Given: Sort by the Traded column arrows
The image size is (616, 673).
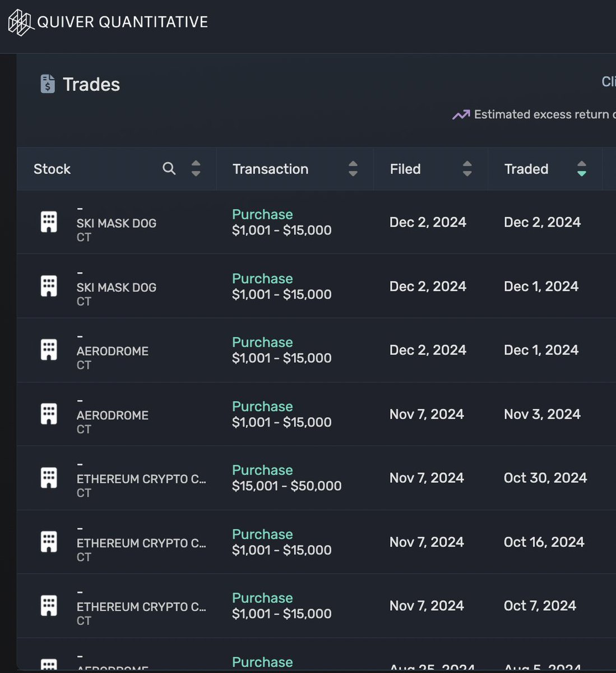Looking at the screenshot, I should [x=581, y=168].
